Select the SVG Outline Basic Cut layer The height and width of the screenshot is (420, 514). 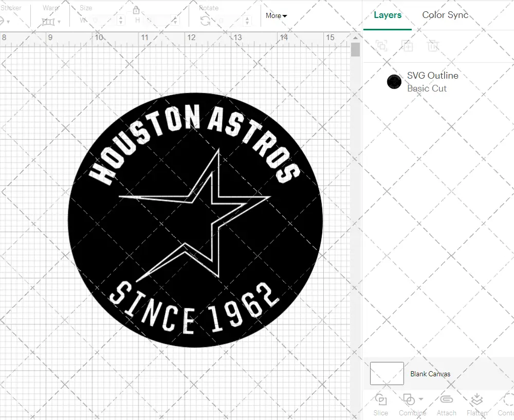point(432,81)
